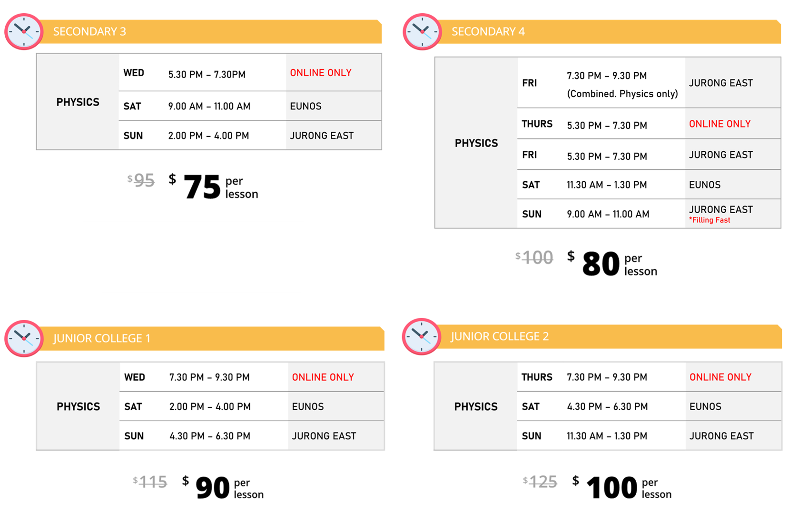Select JC1 Saturday 2.00 PM EUNOS row
The height and width of the screenshot is (532, 788).
click(252, 406)
